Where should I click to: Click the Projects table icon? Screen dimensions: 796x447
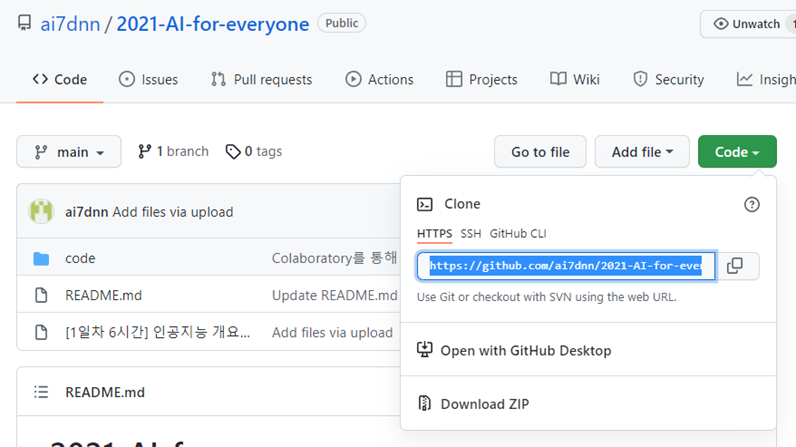pyautogui.click(x=454, y=79)
